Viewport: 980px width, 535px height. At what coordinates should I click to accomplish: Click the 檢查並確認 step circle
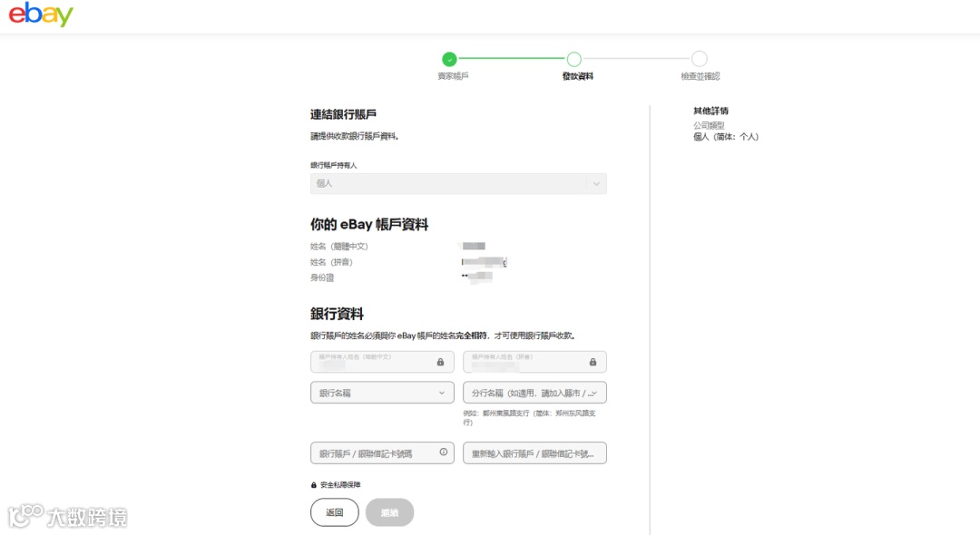(700, 59)
